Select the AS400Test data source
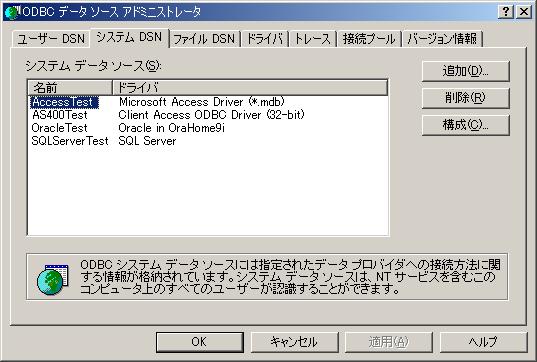Viewport: 537px width, 362px height. click(x=60, y=115)
